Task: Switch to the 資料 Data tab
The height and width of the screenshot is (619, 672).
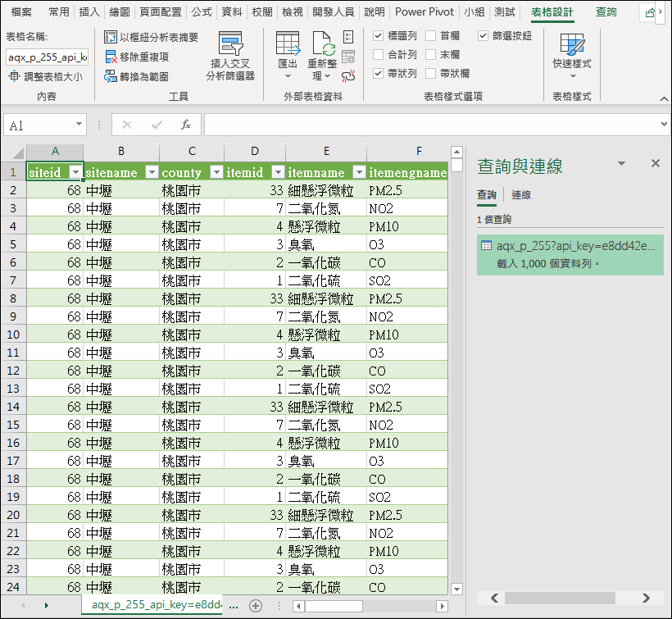Action: [232, 12]
